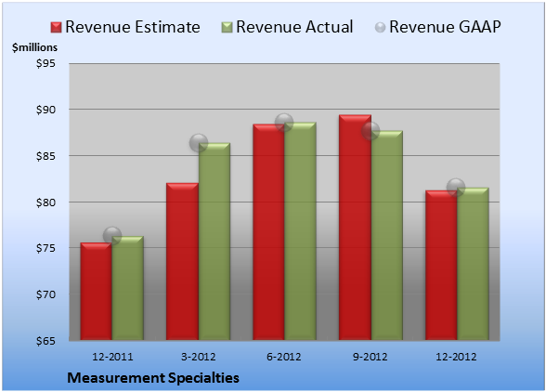Click the 12-2012 x-axis label
Viewport: 546px width, 392px height.
[x=456, y=357]
